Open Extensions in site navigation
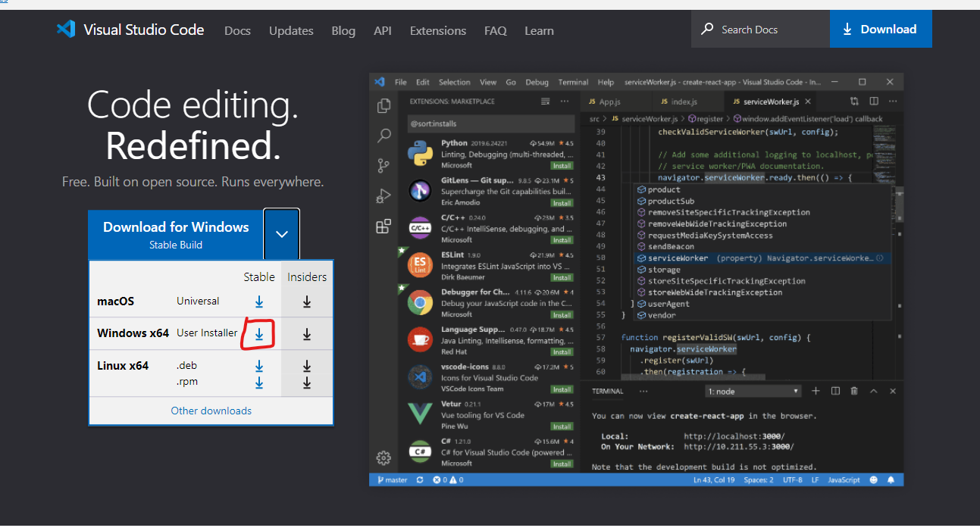 coord(438,30)
